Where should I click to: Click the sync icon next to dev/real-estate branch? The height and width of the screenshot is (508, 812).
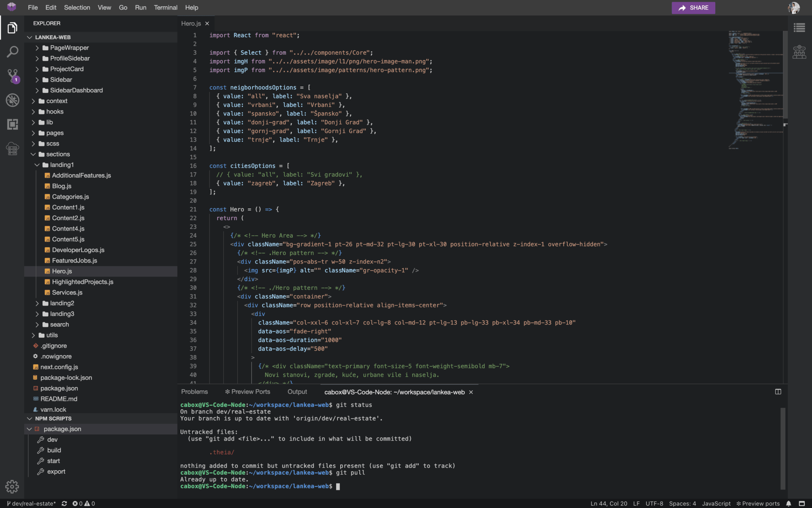[x=64, y=503]
